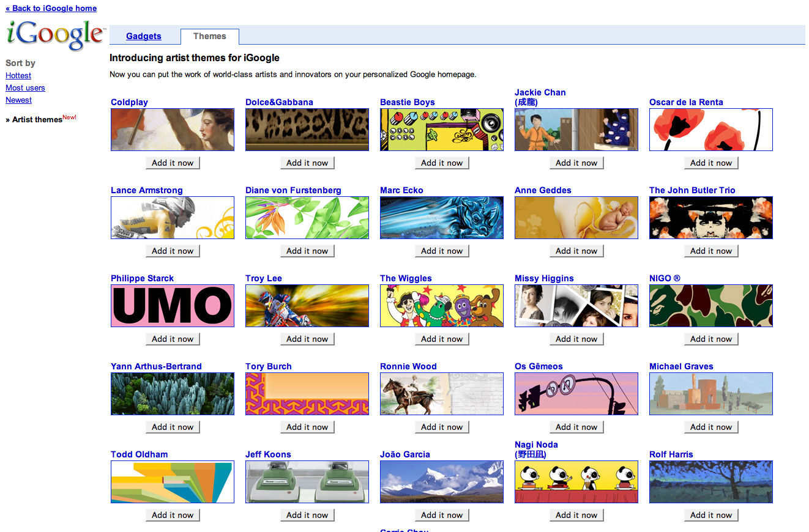Open the Gadgets tab
This screenshot has height=532, width=809.
(x=144, y=36)
